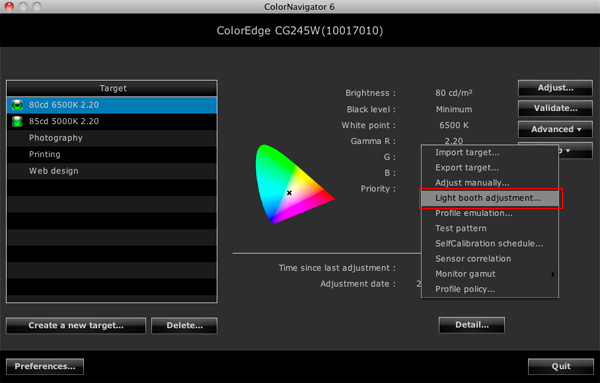The image size is (600, 383).
Task: Click the 6500 K white point value
Action: [x=454, y=125]
